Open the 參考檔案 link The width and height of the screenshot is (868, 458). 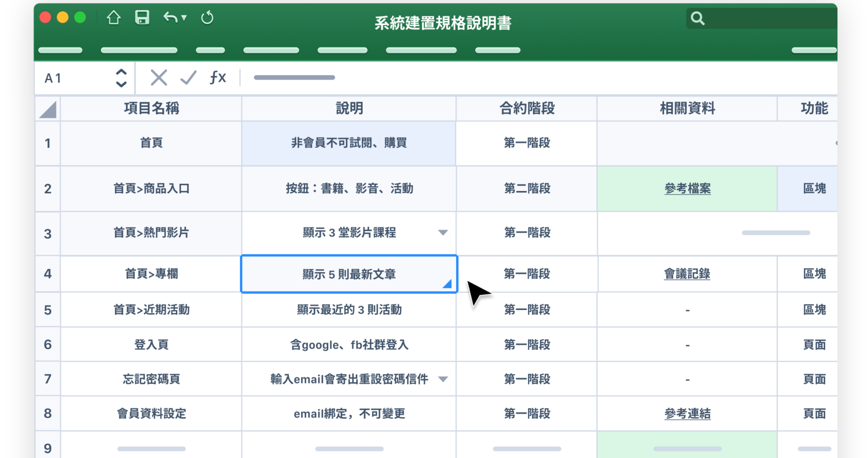pos(687,189)
